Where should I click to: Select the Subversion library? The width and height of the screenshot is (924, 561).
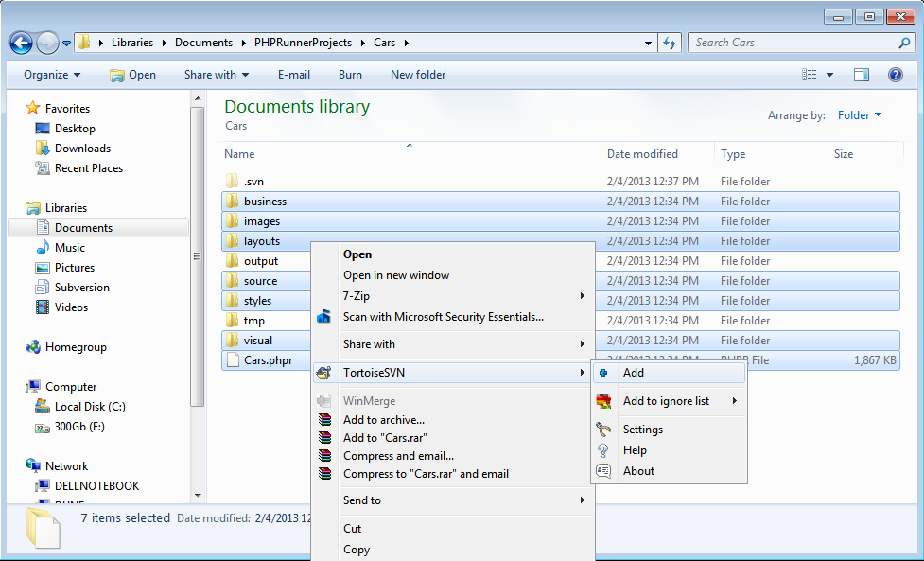coord(82,288)
